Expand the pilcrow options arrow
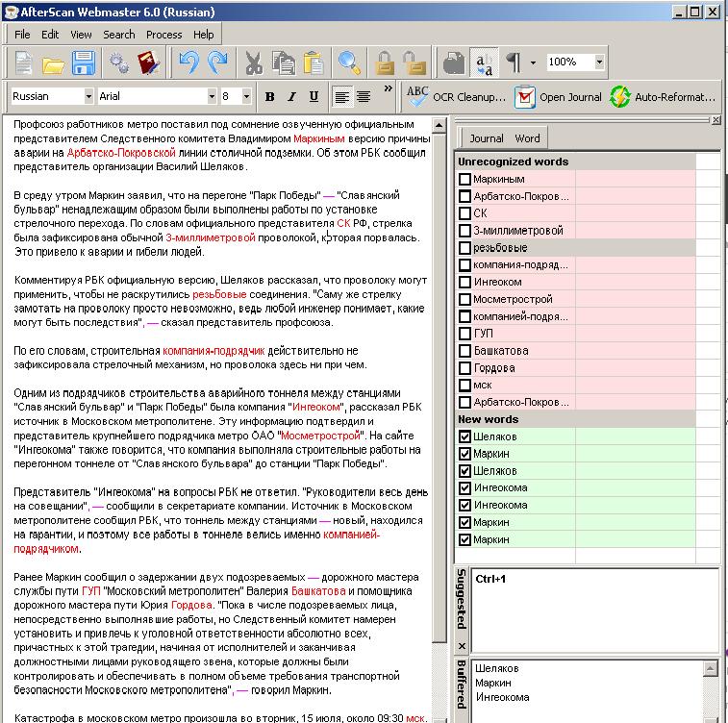 pyautogui.click(x=533, y=62)
